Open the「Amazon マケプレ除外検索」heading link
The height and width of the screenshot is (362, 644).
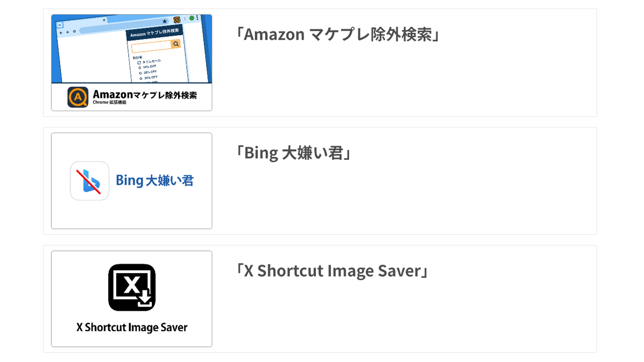pos(338,34)
